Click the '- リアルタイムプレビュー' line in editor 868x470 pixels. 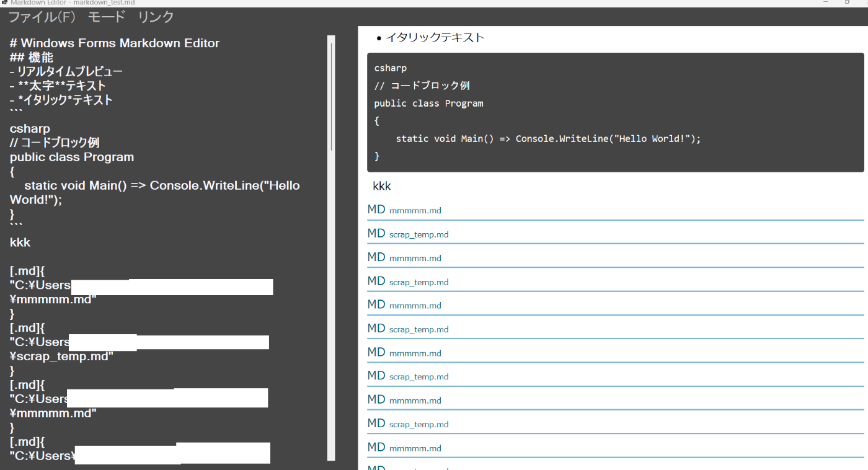[66, 72]
